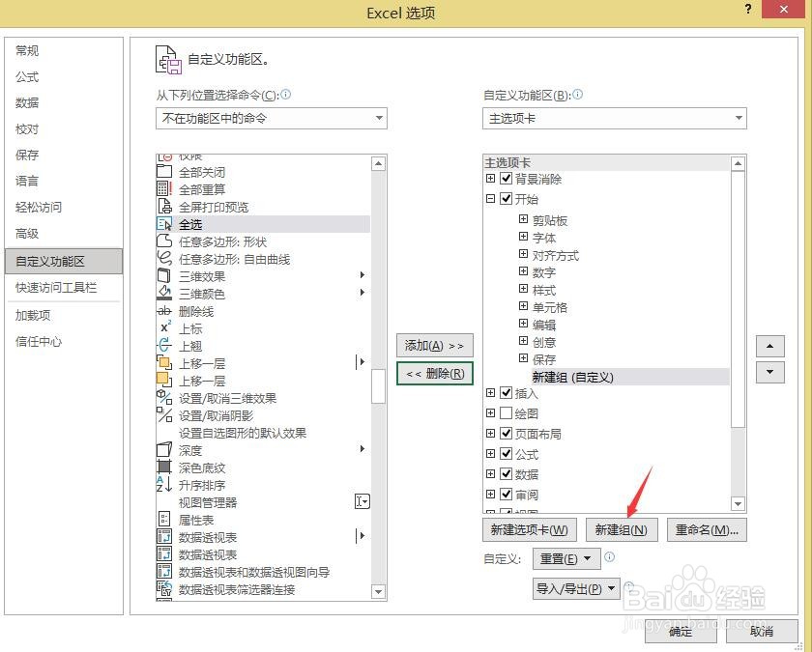This screenshot has height=652, width=812.
Task: Open the 不在功能区中的命令 dropdown
Action: [x=272, y=118]
